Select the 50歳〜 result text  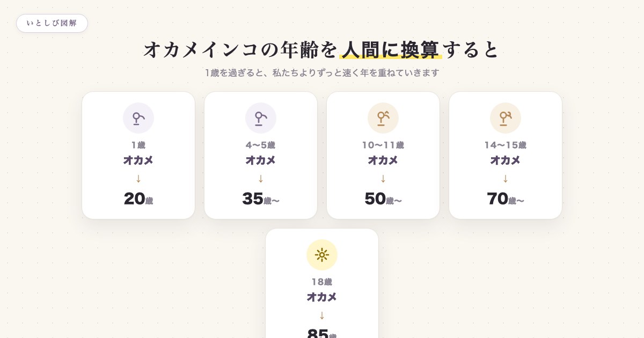point(383,199)
